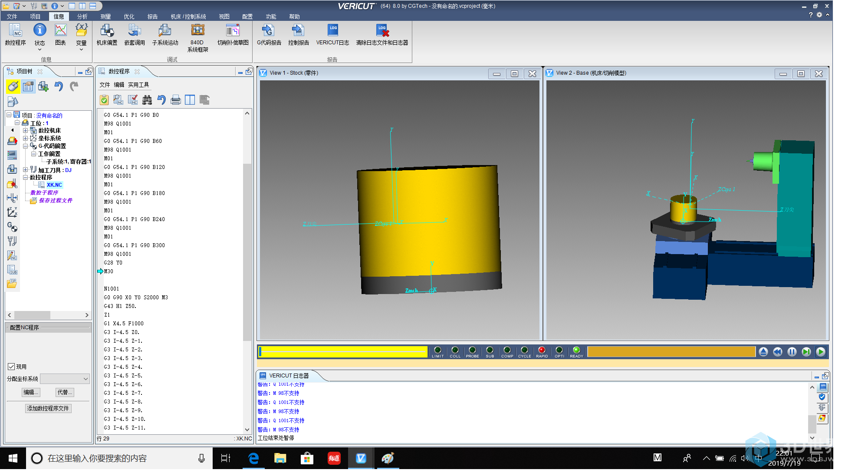Viewport: 868px width, 473px height.
Task: Toggle the LIMIT indicator light
Action: click(x=437, y=350)
